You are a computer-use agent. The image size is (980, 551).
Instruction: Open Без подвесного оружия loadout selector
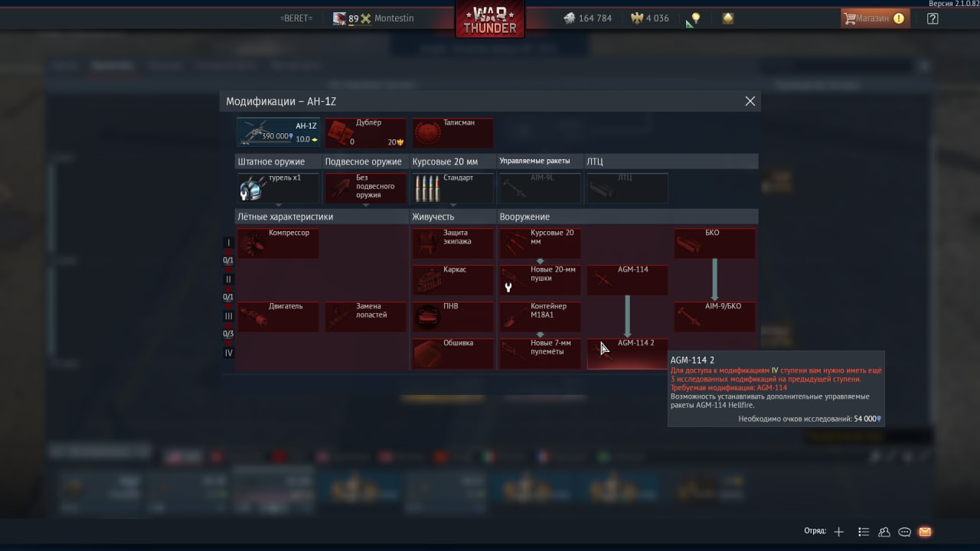coord(365,188)
